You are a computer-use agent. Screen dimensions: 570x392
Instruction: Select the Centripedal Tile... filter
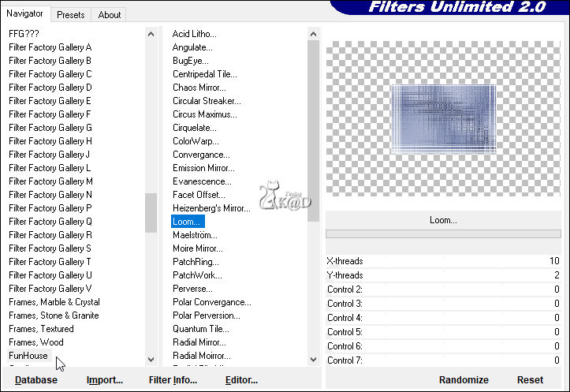coord(205,74)
